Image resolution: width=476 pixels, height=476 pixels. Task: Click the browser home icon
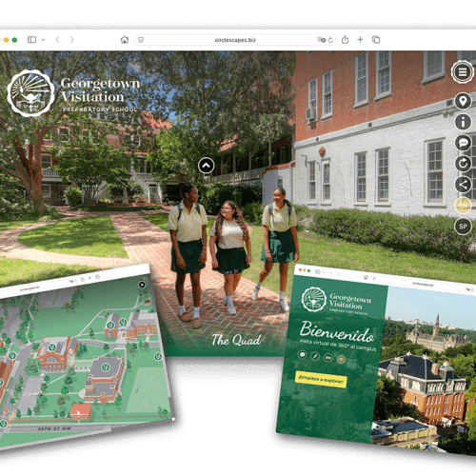(125, 40)
